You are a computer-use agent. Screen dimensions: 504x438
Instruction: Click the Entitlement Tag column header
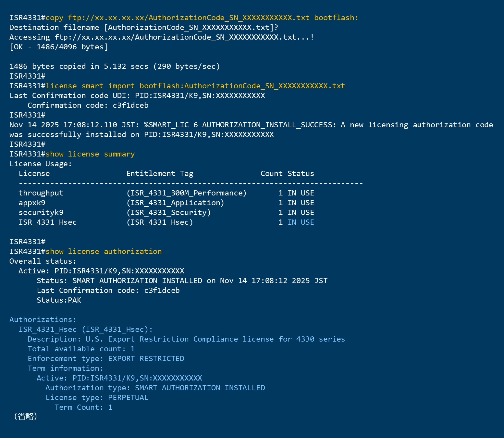(160, 173)
